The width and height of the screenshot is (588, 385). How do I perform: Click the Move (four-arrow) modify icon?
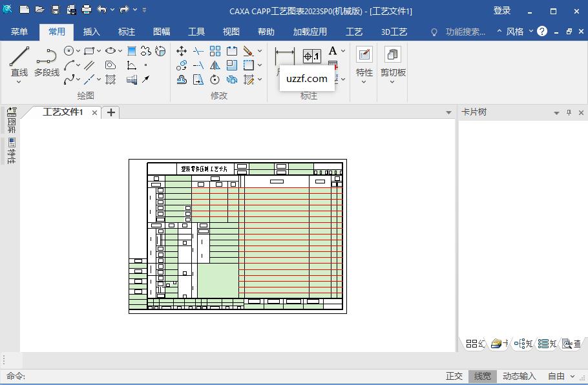182,51
